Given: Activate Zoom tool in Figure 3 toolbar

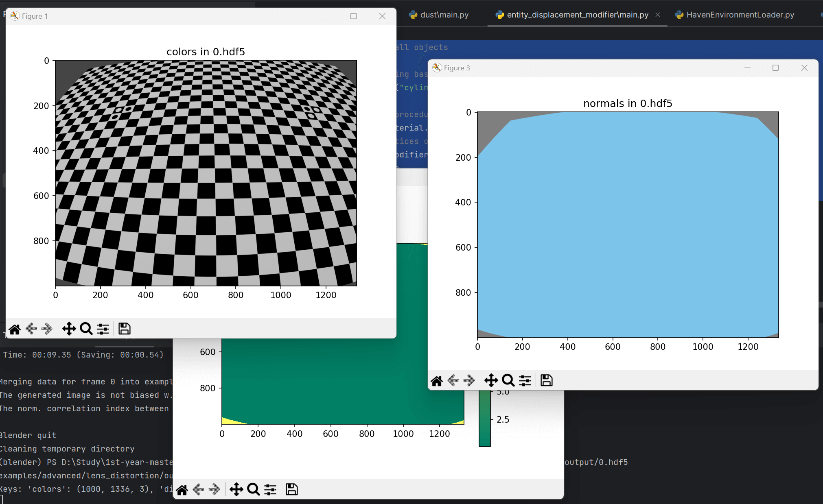Looking at the screenshot, I should point(508,380).
